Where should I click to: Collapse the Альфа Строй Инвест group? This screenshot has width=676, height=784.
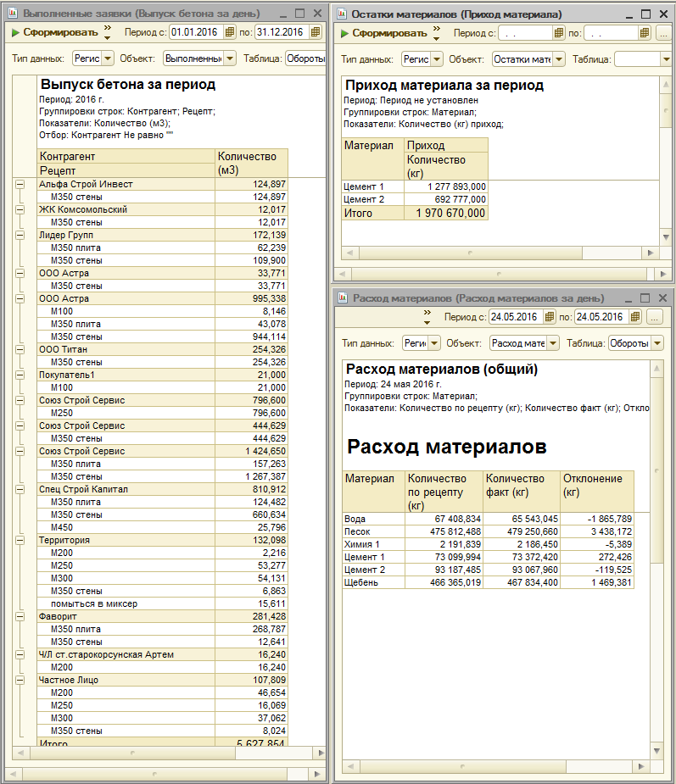click(x=20, y=185)
